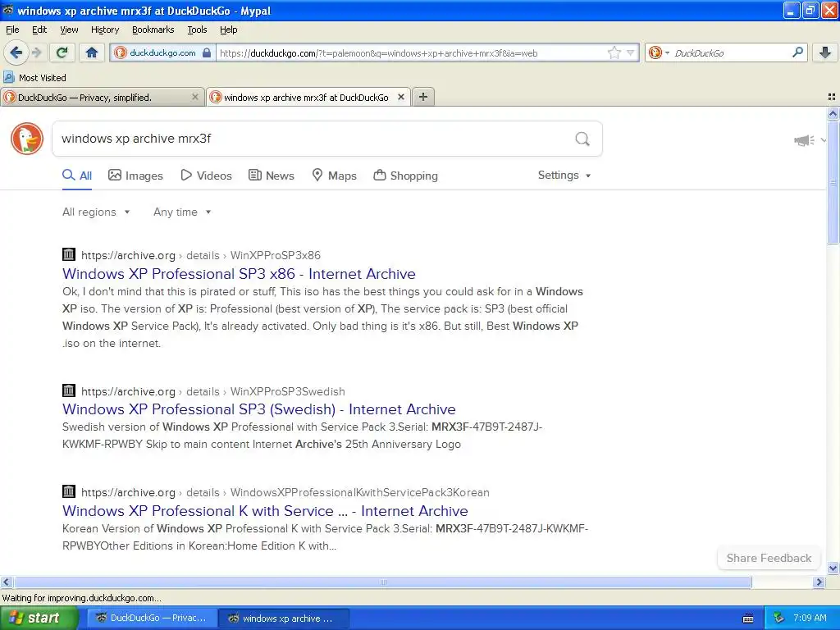840x630 pixels.
Task: Switch to the Maps results tab
Action: 335,176
